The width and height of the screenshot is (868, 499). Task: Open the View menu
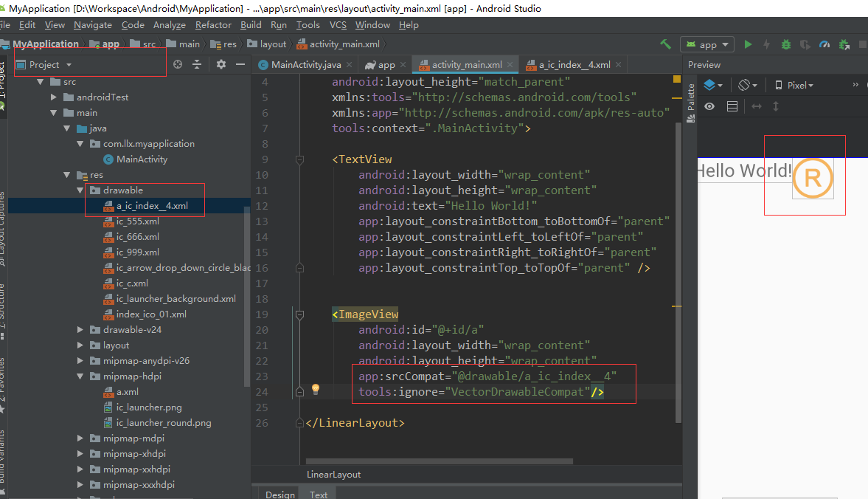click(55, 25)
